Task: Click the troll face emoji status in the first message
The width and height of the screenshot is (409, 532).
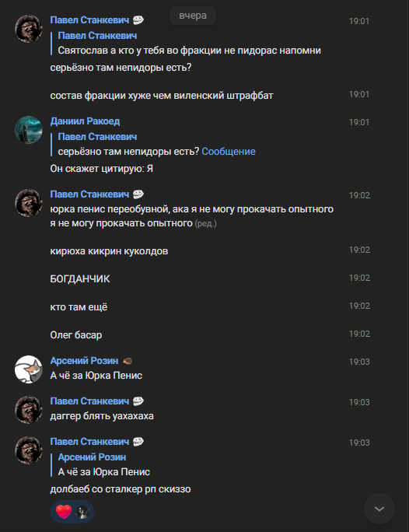Action: (x=138, y=20)
